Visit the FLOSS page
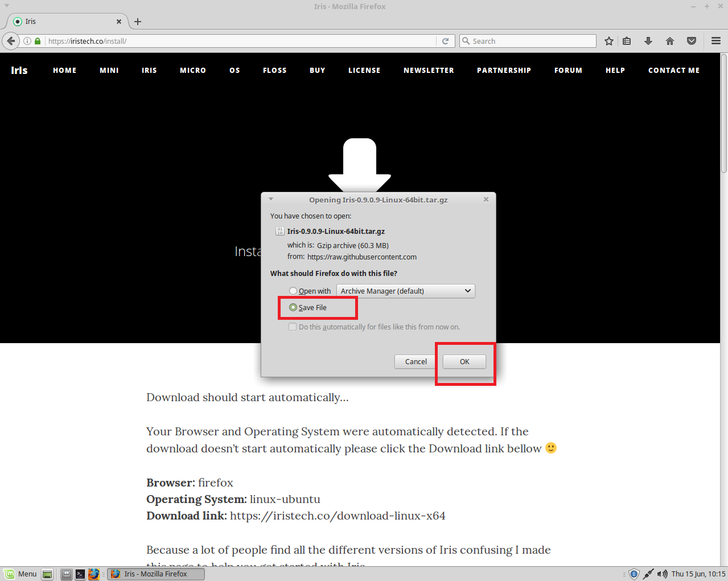The image size is (728, 581). (275, 71)
